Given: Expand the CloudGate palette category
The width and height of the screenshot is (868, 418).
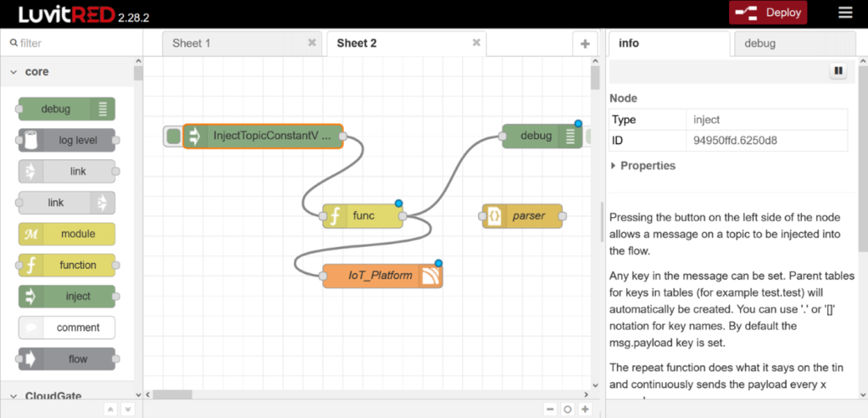Looking at the screenshot, I should point(14,395).
